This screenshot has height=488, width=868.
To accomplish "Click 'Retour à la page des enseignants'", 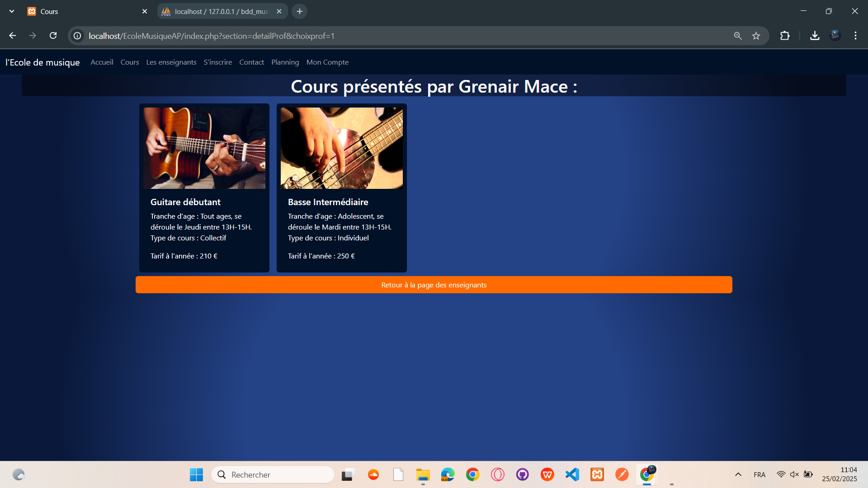I will tap(434, 285).
